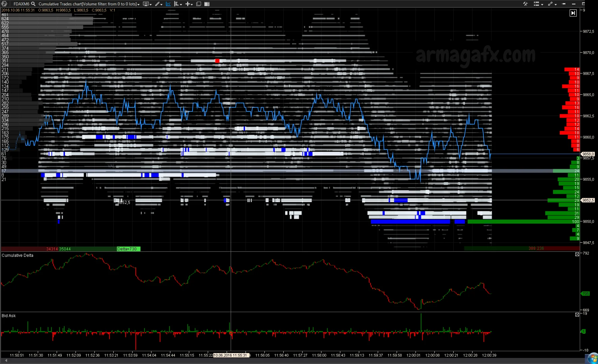Select the pencil drawing tool
598x364 pixels.
tap(157, 4)
